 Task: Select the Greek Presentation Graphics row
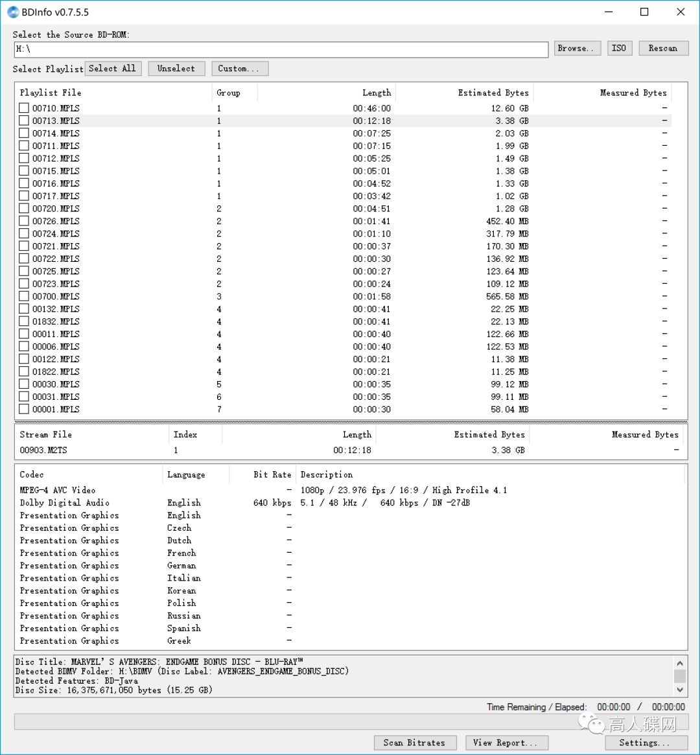[351, 640]
